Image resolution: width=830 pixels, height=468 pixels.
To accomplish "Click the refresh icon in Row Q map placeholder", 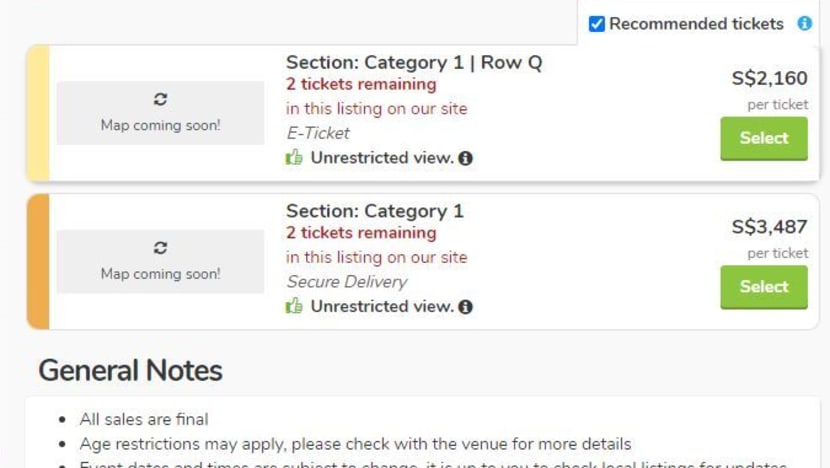I will pyautogui.click(x=160, y=99).
